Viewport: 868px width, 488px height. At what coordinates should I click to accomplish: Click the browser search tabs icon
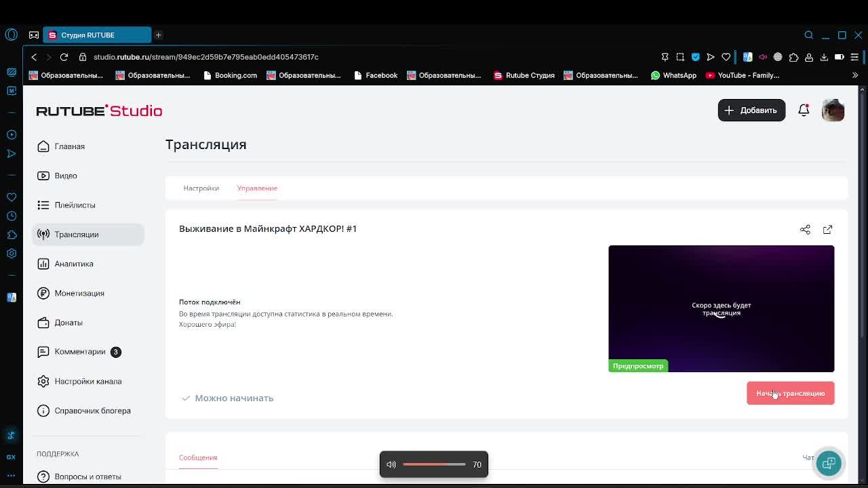click(x=808, y=35)
